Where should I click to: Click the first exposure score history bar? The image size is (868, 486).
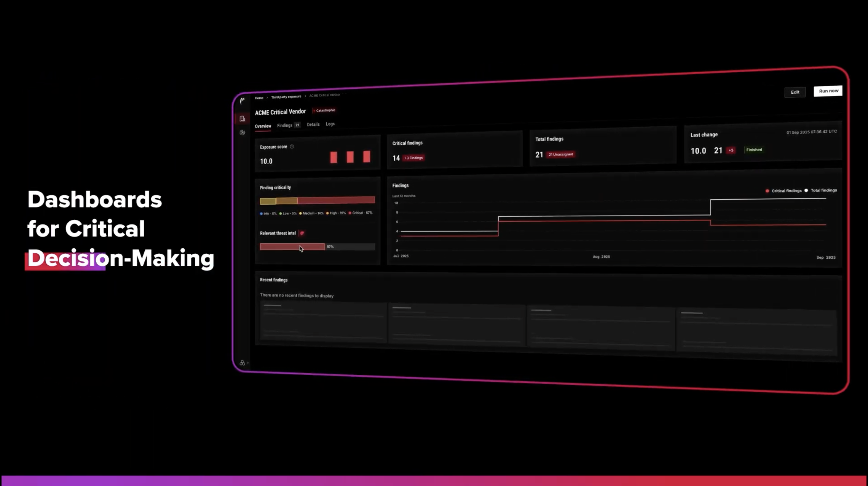(x=333, y=157)
